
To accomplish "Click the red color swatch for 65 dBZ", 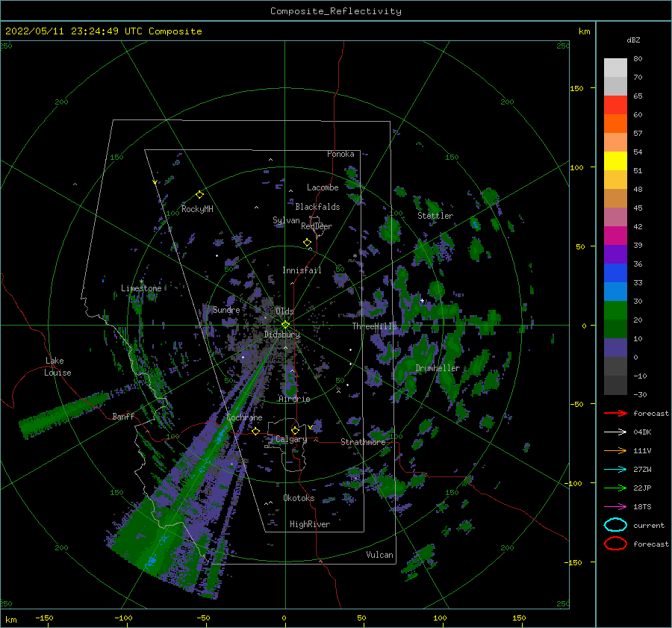I will (615, 105).
